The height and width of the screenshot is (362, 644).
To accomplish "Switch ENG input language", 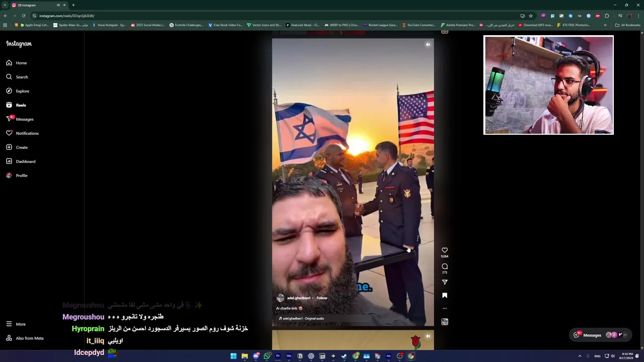I will [x=597, y=356].
